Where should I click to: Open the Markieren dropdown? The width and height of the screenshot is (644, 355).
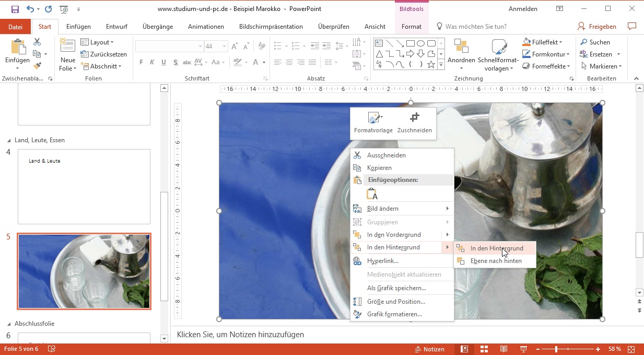pyautogui.click(x=601, y=66)
